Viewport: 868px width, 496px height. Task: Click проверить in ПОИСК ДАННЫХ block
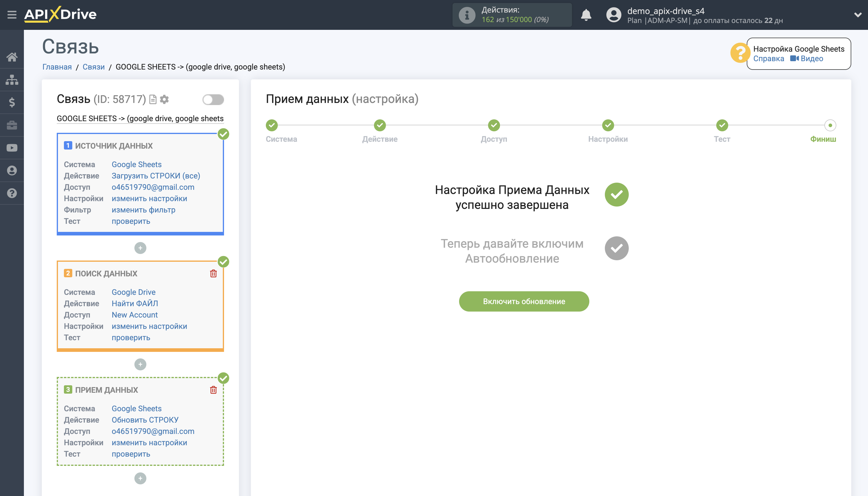click(x=131, y=338)
